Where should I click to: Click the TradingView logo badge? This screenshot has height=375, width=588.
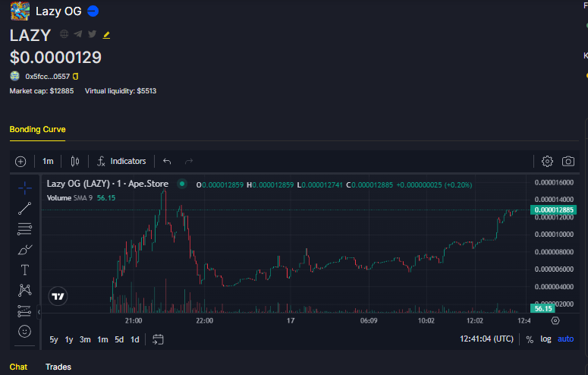[58, 297]
